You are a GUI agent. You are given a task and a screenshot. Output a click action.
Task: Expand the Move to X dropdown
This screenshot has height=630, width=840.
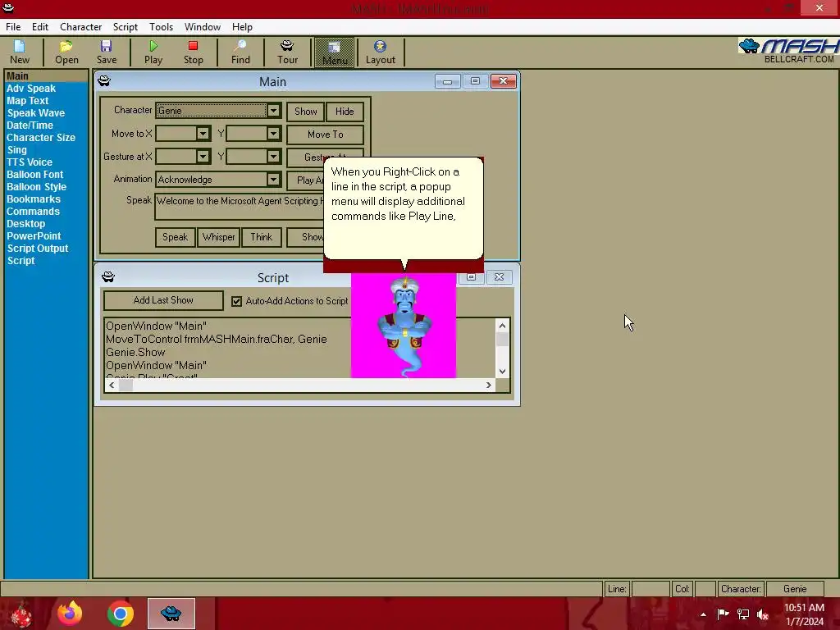coord(203,134)
